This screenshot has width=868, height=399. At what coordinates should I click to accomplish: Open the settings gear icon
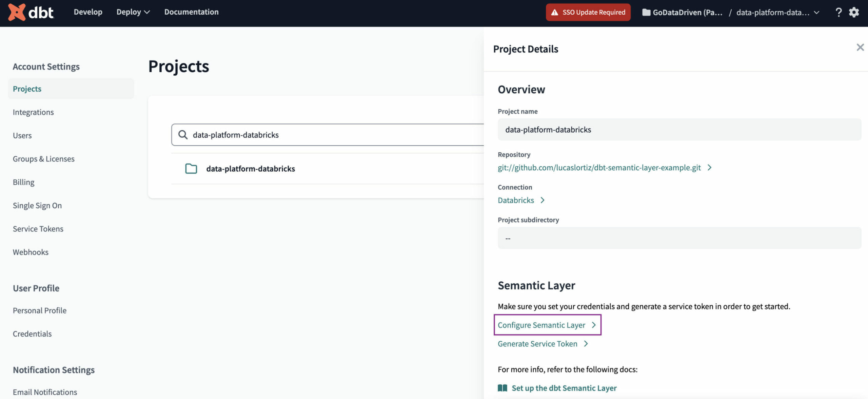(x=854, y=12)
